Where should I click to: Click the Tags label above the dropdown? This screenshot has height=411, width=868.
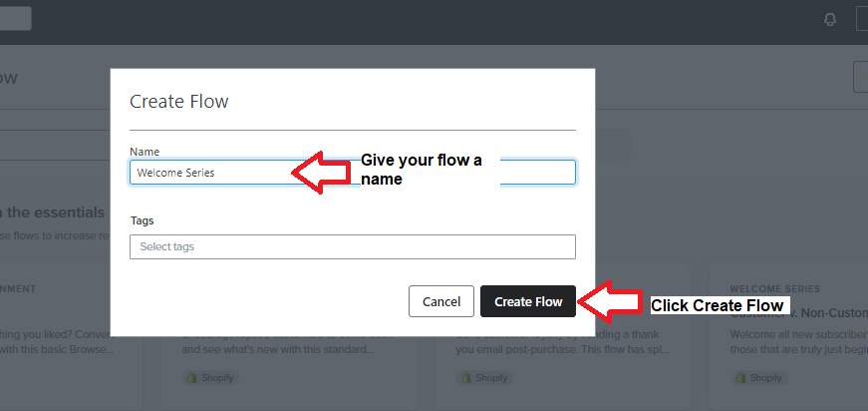pyautogui.click(x=143, y=220)
